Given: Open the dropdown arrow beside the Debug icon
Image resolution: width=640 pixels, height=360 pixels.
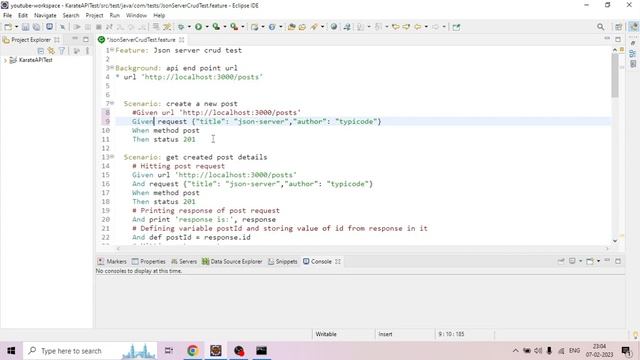Looking at the screenshot, I should (189, 27).
